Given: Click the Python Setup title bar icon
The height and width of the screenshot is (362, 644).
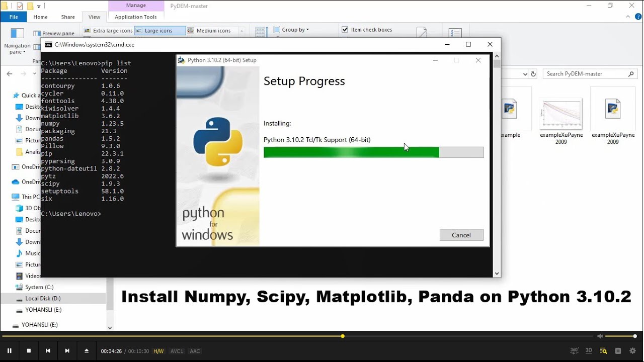Looking at the screenshot, I should pos(181,60).
